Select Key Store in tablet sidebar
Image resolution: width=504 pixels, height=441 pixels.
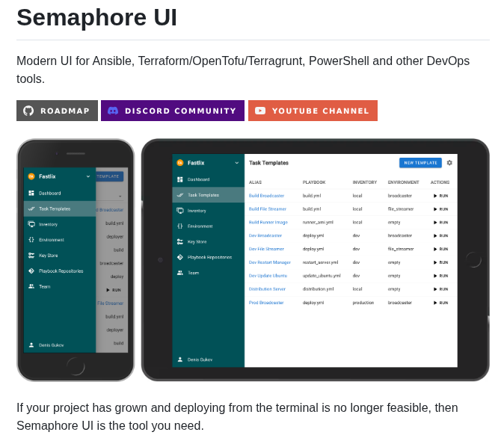209,241
